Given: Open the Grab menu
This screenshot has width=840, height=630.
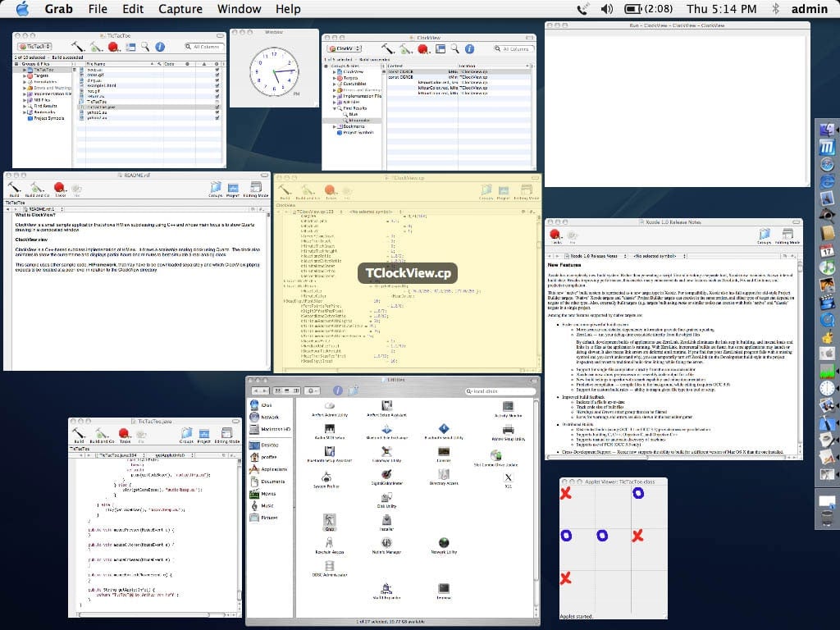Looking at the screenshot, I should pyautogui.click(x=58, y=9).
